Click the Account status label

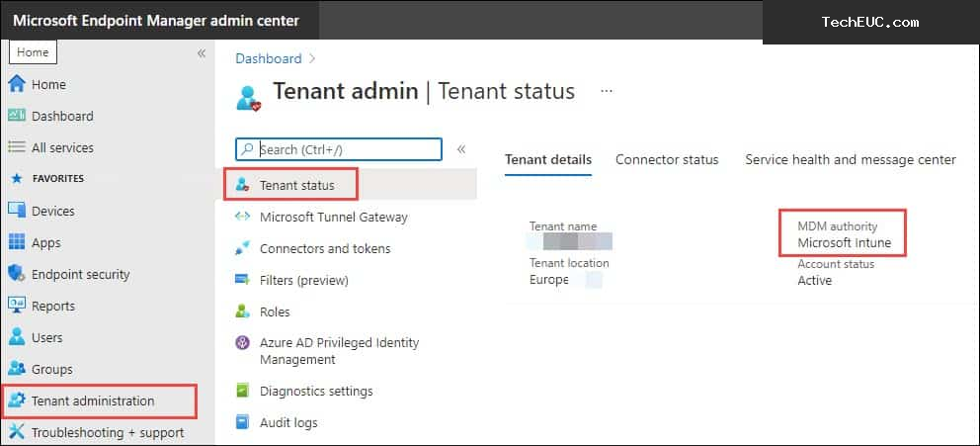coord(836,264)
